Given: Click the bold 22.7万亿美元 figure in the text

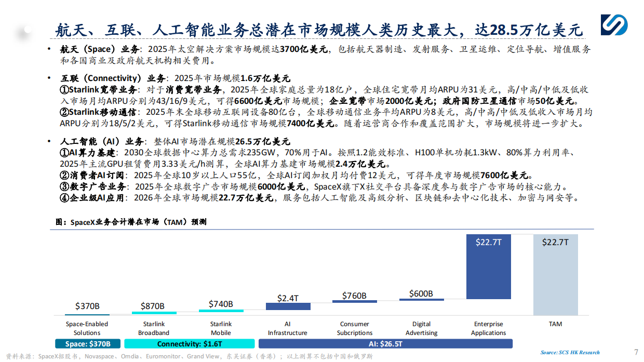Looking at the screenshot, I should coord(246,198).
